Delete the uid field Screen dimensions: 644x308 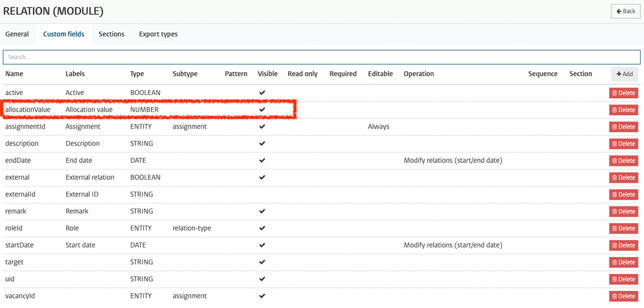[x=623, y=279]
